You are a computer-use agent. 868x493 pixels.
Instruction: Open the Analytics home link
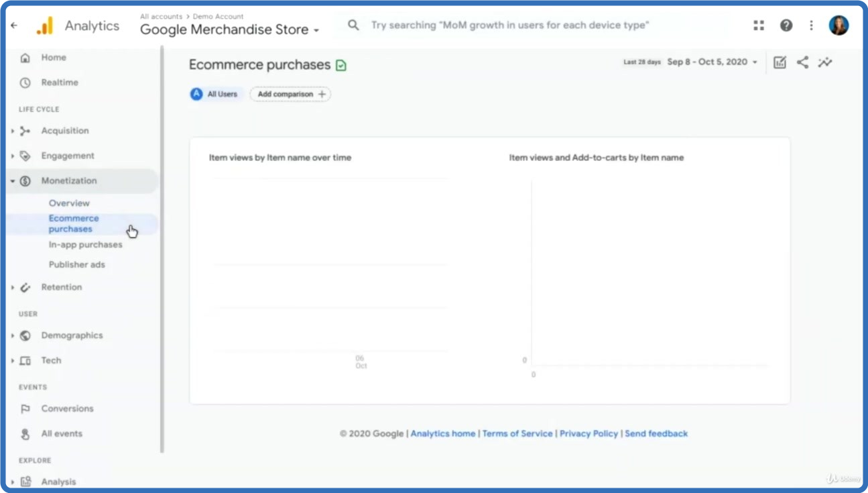pos(443,434)
